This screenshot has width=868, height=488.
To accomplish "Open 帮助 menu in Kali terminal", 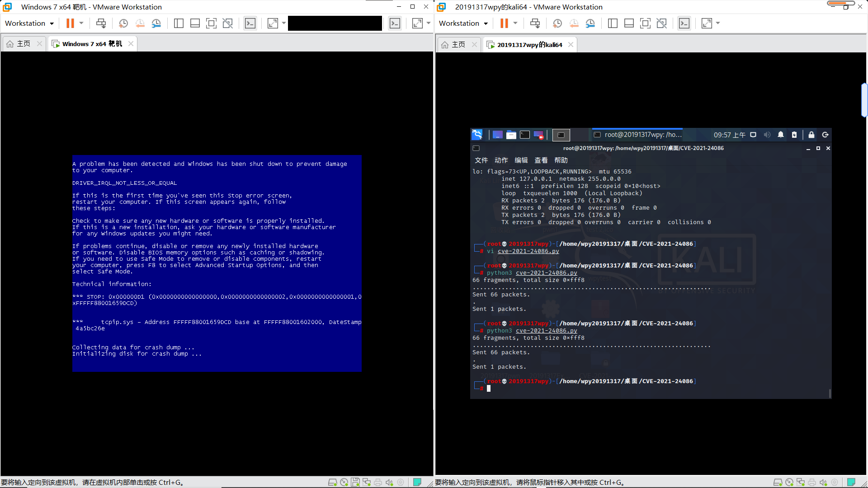I will (561, 160).
